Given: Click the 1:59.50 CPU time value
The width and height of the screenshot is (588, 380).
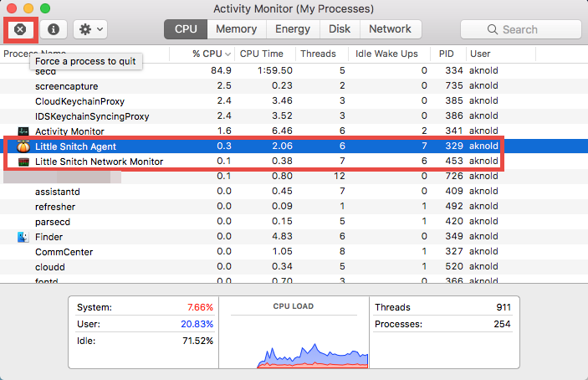Looking at the screenshot, I should point(275,70).
